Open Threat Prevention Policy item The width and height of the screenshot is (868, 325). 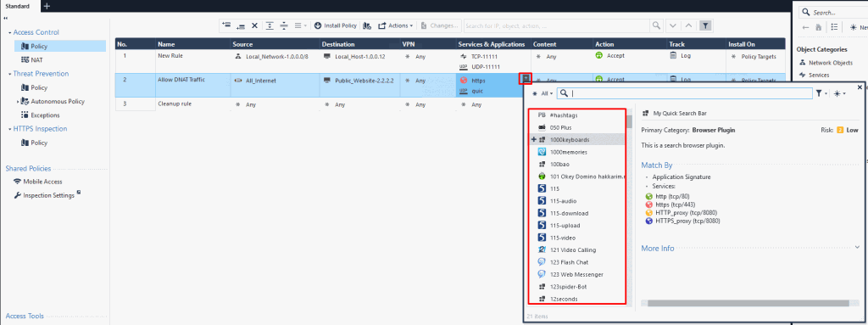click(x=34, y=87)
